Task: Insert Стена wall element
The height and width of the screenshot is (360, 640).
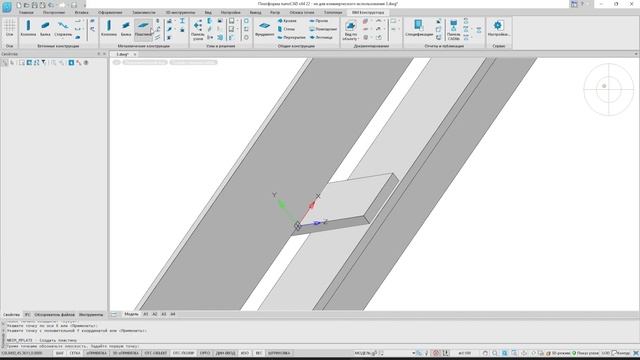Action: coord(286,29)
